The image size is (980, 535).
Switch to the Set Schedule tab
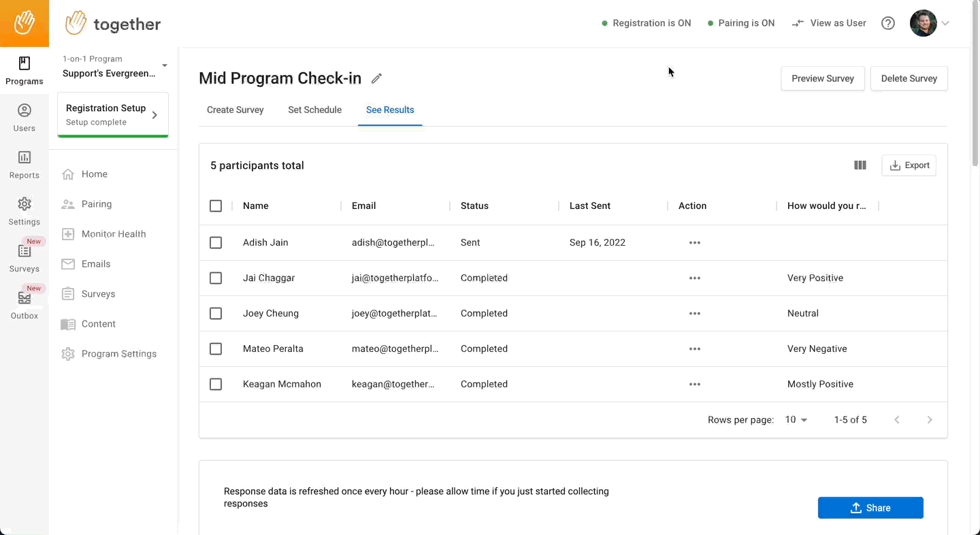(314, 110)
